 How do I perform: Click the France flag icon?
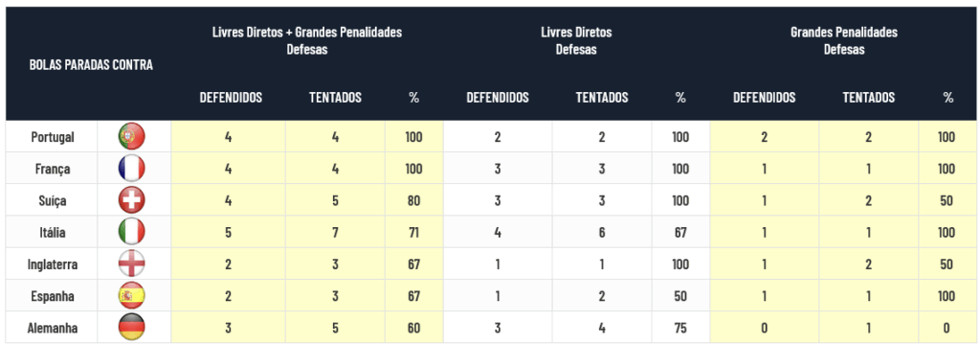click(132, 169)
